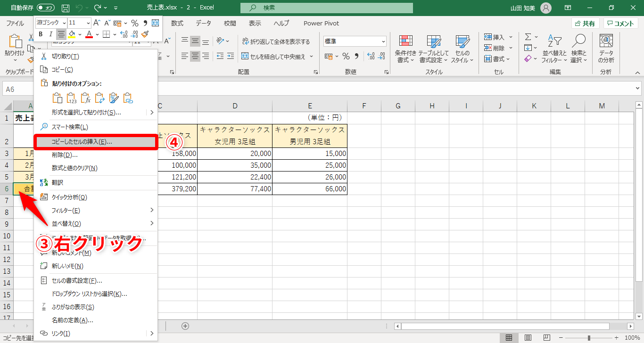Click 折り返して全体を表示する wrap text button

coord(276,41)
